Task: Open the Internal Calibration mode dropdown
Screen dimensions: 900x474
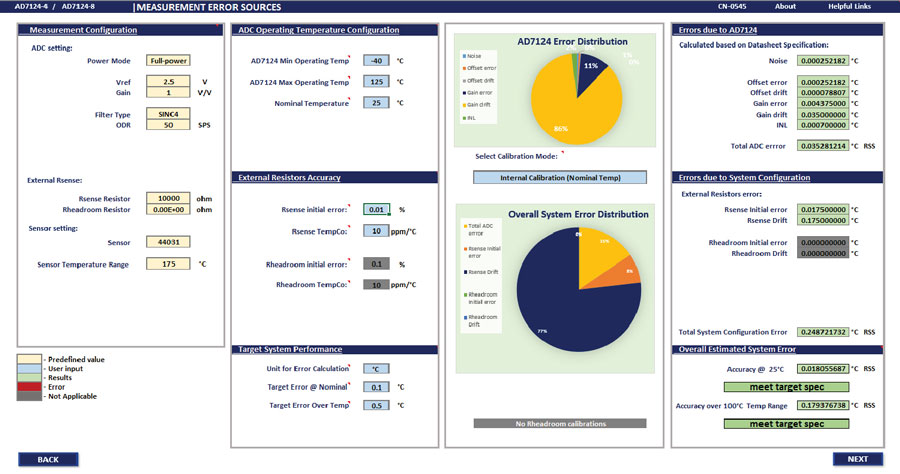Action: [560, 177]
